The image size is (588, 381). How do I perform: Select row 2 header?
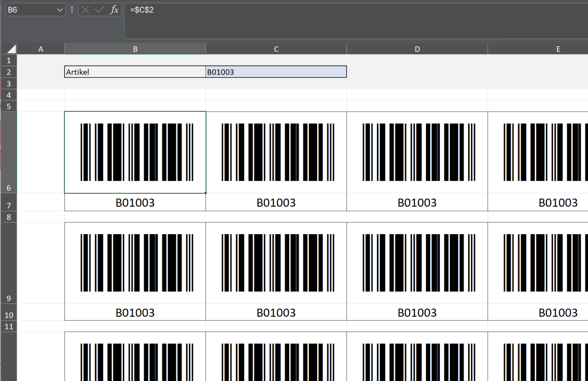click(8, 72)
